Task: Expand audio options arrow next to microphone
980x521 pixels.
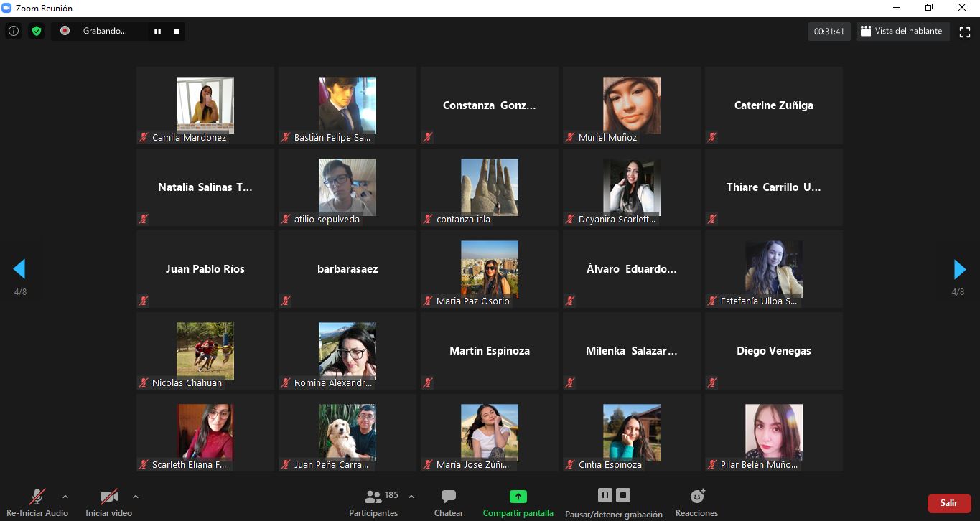Action: pyautogui.click(x=65, y=496)
